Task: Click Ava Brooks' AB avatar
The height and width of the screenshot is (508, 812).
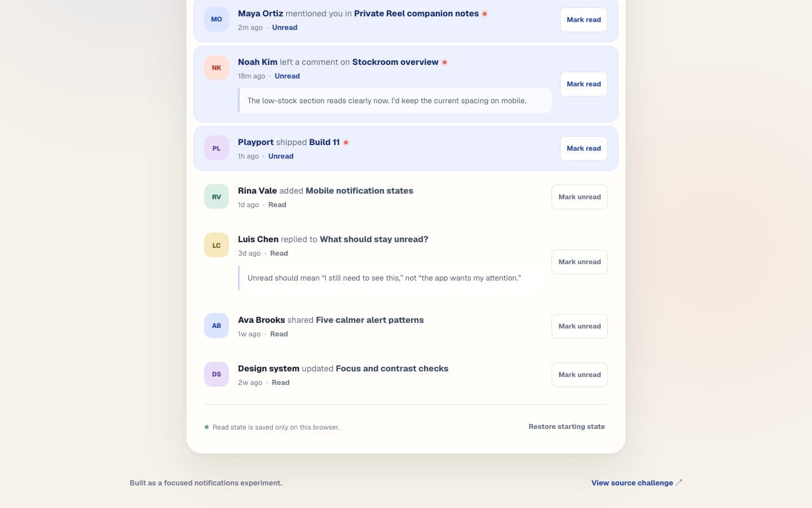Action: pos(217,326)
